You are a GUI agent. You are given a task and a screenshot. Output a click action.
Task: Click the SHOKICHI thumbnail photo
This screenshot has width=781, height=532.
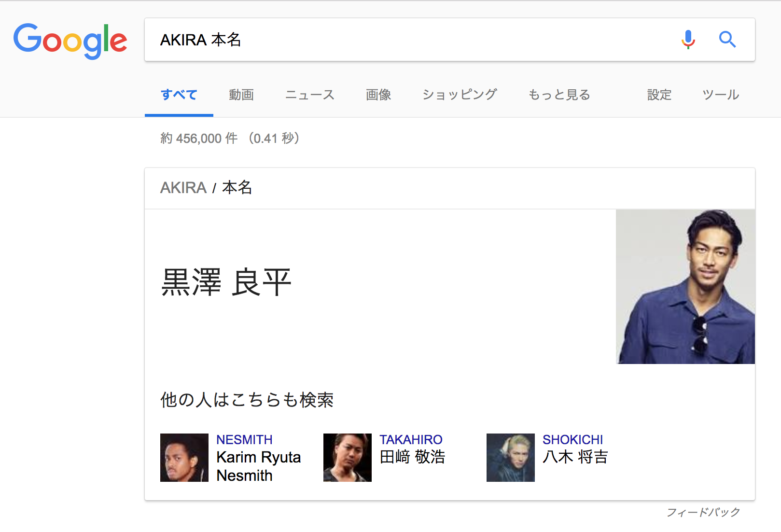(511, 458)
